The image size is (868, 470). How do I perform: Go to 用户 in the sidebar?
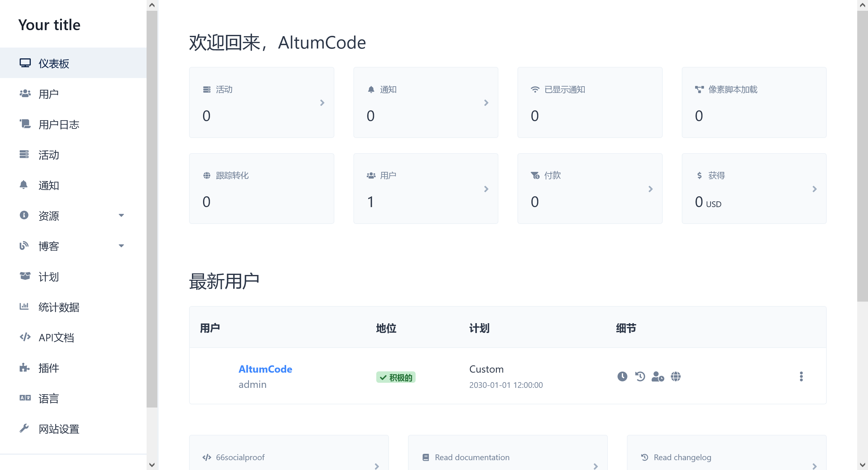49,94
